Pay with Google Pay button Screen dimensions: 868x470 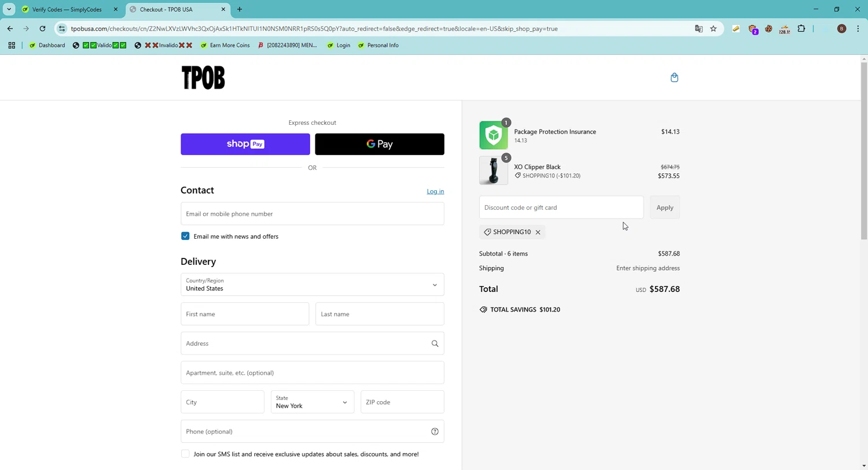(x=380, y=145)
